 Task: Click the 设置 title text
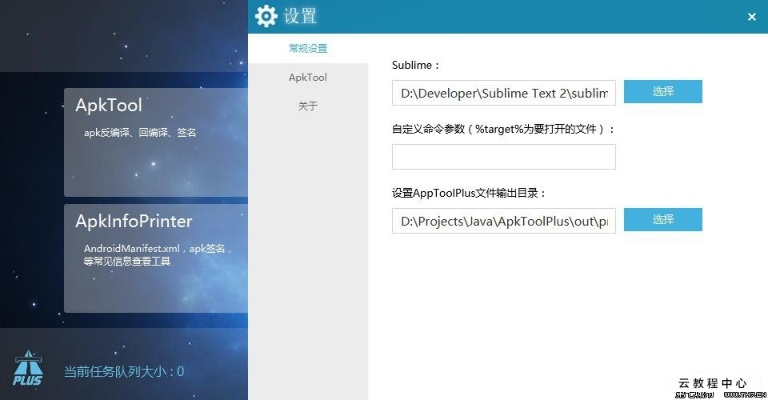300,16
